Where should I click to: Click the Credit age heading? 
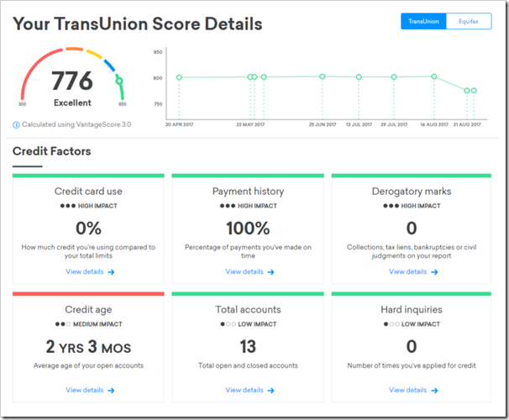[88, 310]
